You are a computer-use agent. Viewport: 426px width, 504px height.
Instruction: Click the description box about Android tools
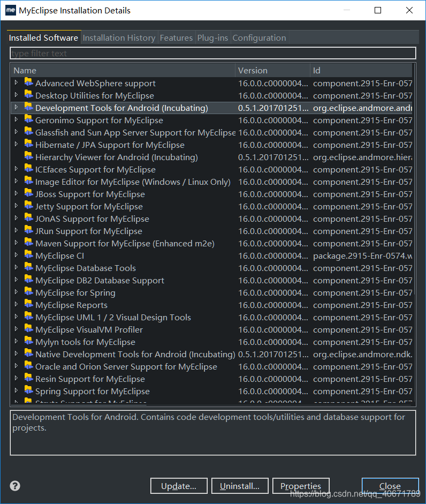(x=213, y=433)
